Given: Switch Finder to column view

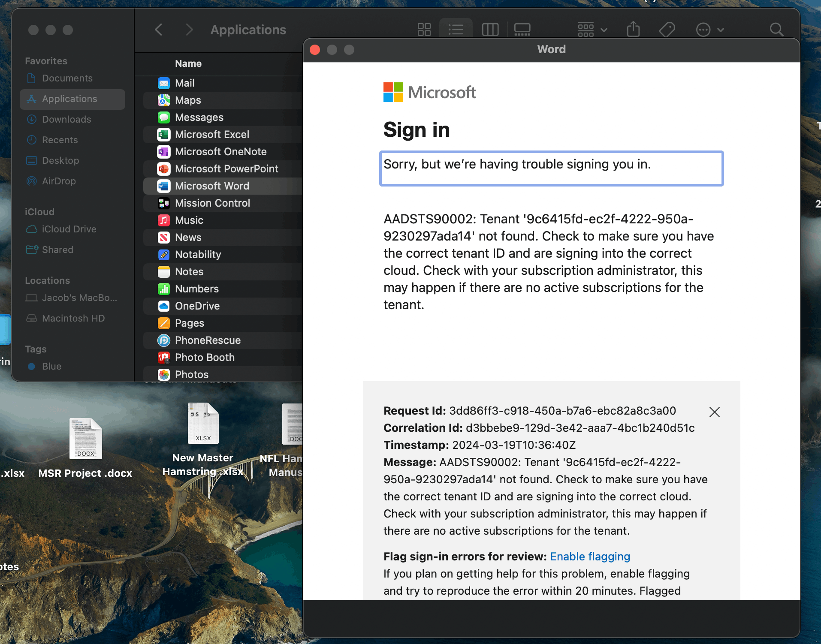Looking at the screenshot, I should (x=490, y=30).
